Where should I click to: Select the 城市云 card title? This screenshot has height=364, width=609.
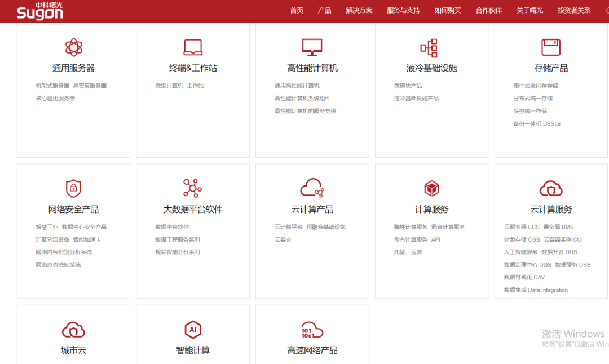click(x=73, y=350)
